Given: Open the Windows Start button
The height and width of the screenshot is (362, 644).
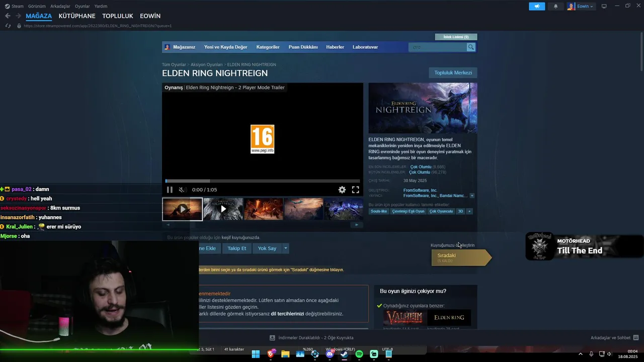Looking at the screenshot, I should [256, 354].
